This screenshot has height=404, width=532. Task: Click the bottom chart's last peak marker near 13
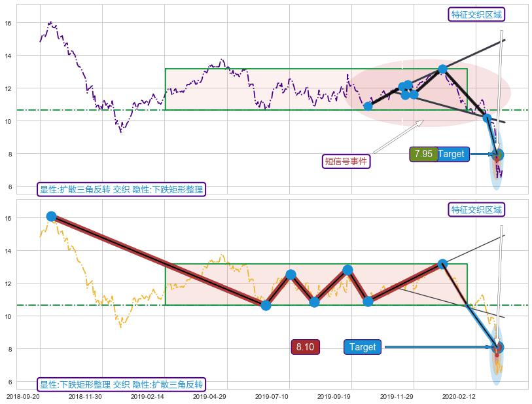point(442,264)
